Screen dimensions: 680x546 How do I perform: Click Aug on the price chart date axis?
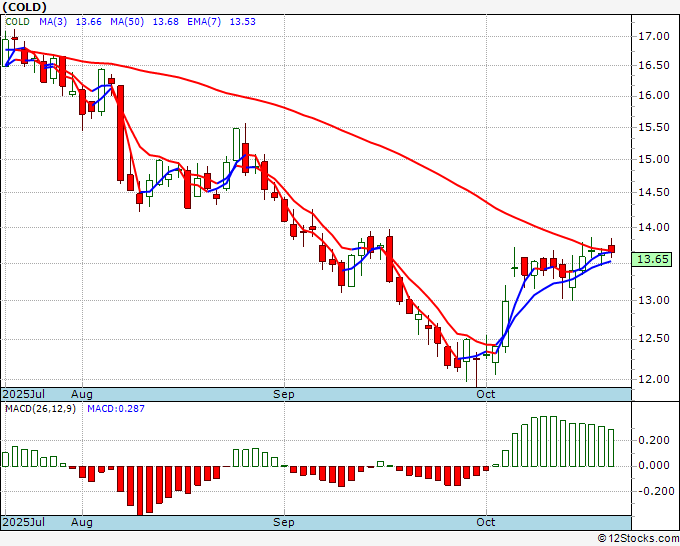pos(82,394)
